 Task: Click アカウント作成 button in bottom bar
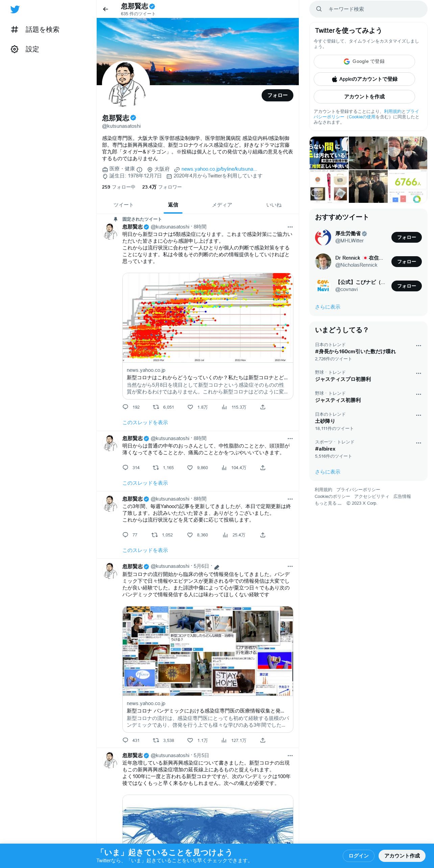tap(402, 856)
